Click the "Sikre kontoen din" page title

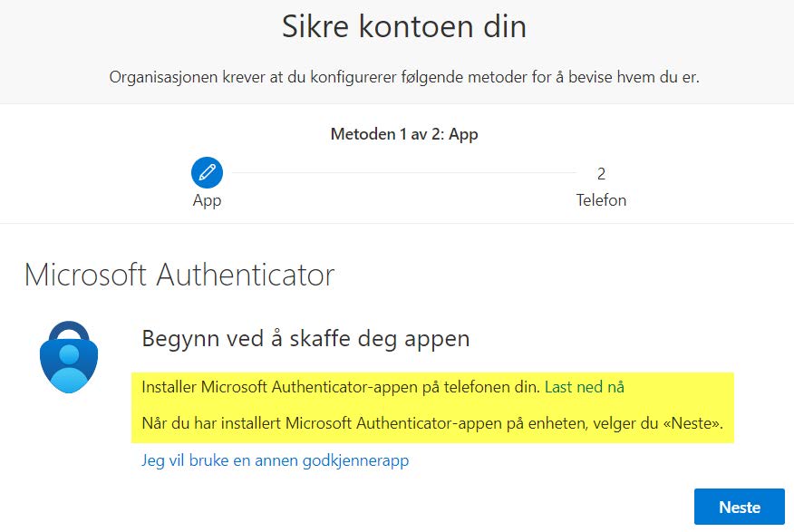pos(403,26)
